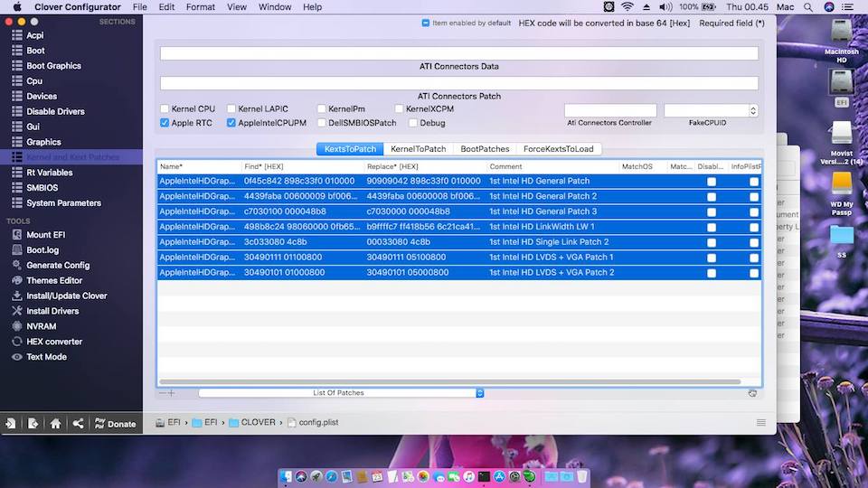Image resolution: width=868 pixels, height=488 pixels.
Task: Click the CLOVER folder in the path bar
Action: click(x=252, y=422)
